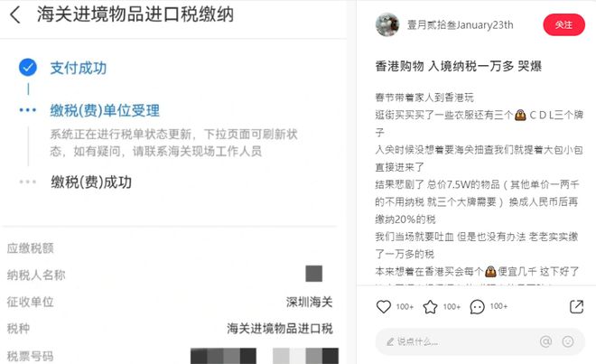Tap the star favorite icon

[x=430, y=306]
